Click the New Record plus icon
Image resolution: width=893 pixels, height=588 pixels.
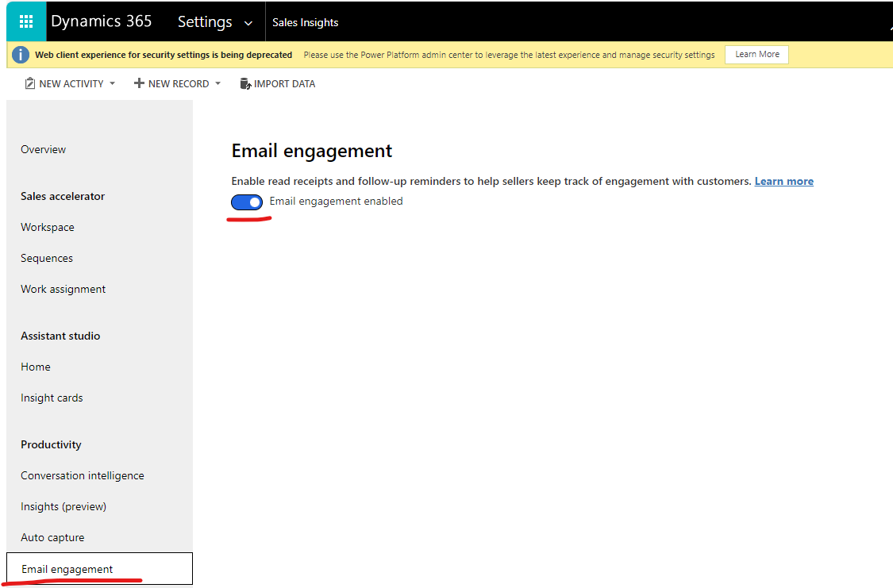point(138,83)
